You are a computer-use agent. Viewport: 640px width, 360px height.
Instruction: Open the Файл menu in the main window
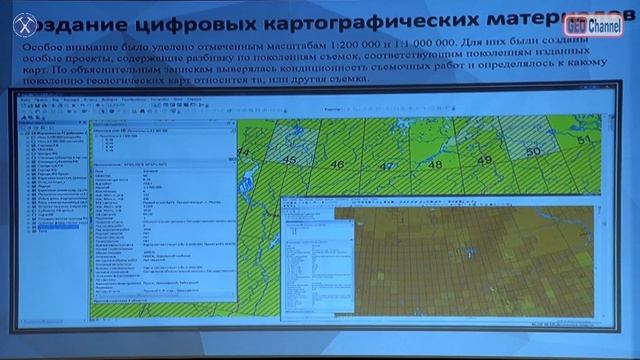(25, 100)
